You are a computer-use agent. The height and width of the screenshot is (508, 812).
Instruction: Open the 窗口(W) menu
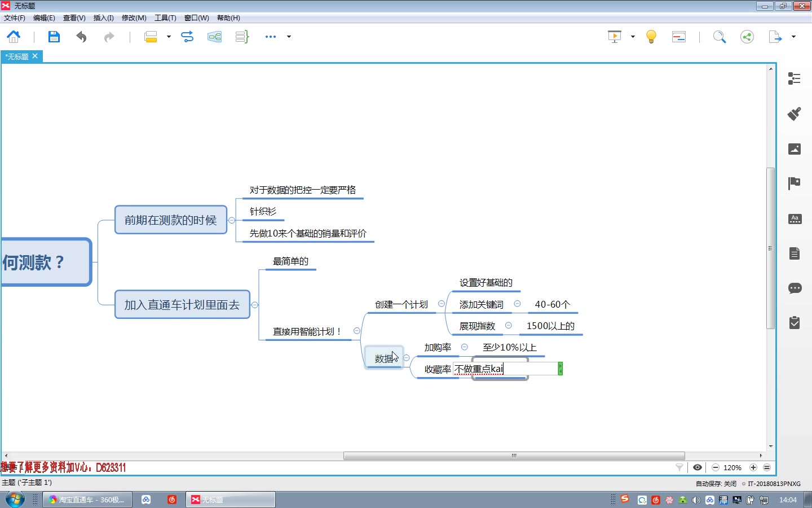click(x=196, y=18)
